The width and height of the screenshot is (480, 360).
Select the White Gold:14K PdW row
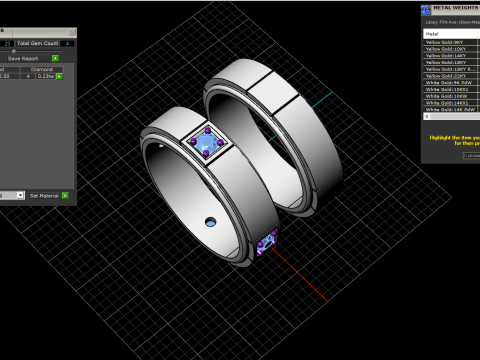tap(451, 109)
